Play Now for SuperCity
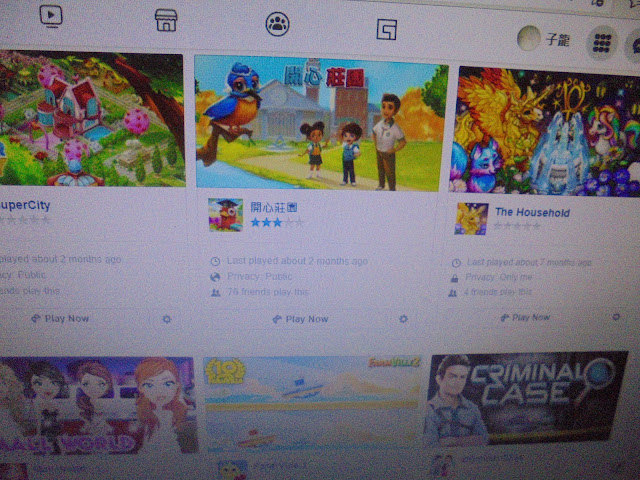 (x=60, y=318)
